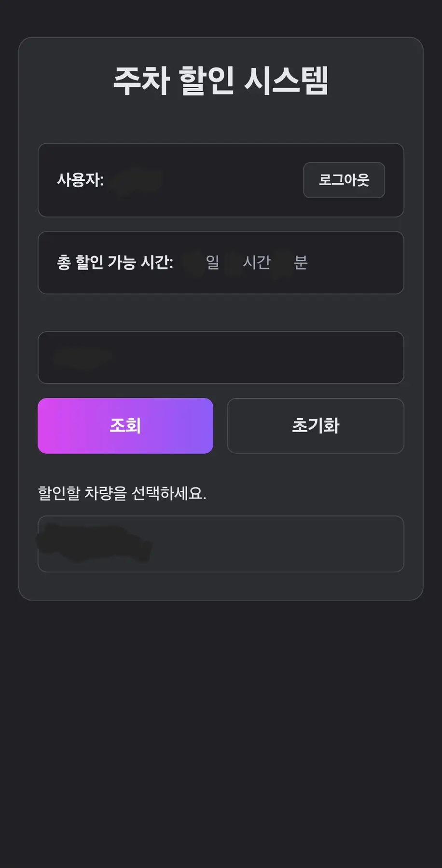Click the blurred value before 일
Viewport: 442px width, 868px height.
[194, 263]
